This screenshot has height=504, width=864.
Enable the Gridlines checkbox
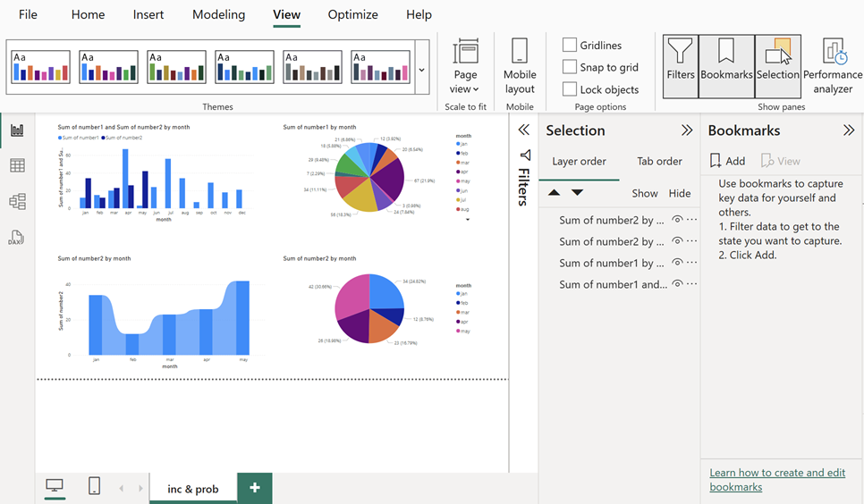pos(570,46)
